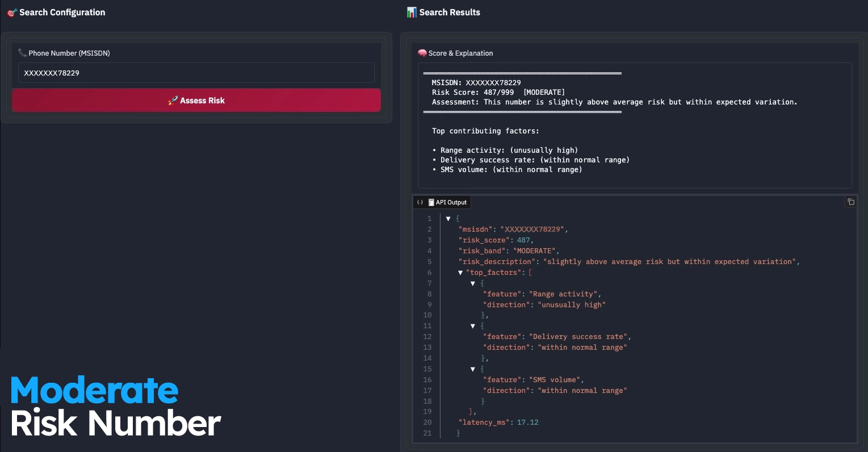Focus the Phone Number MSISDN input field
Screen dimensions: 868x452
coord(196,73)
